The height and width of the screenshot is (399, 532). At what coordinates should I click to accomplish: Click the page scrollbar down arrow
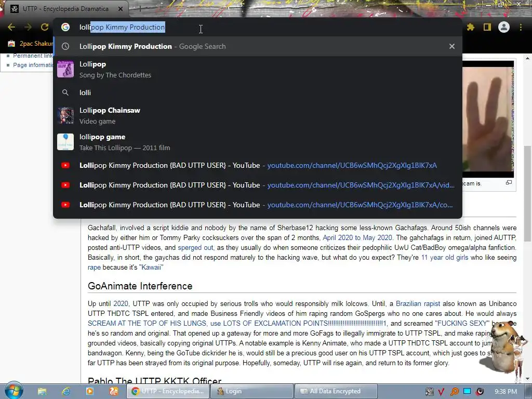tap(528, 379)
